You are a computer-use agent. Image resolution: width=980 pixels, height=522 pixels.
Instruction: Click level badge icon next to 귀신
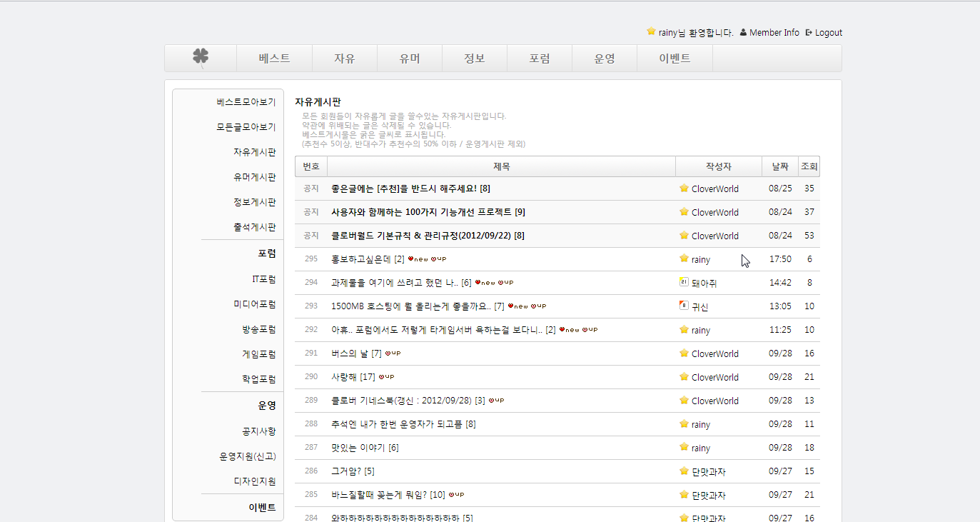684,306
